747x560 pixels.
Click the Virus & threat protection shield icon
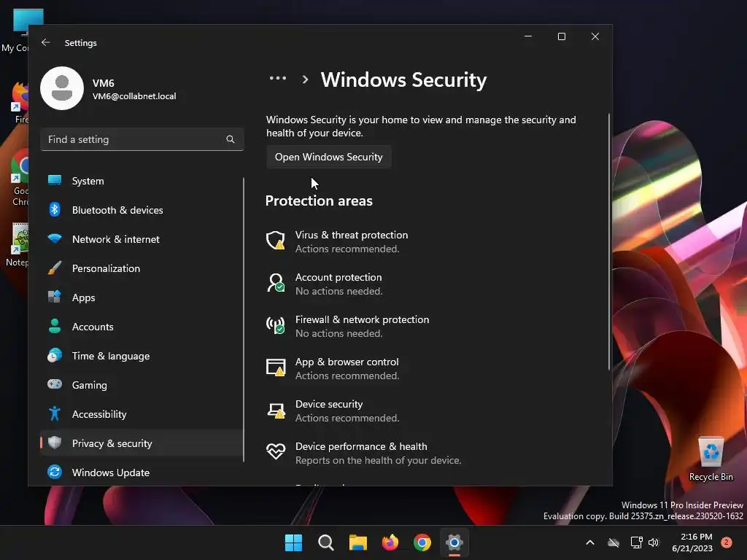coord(275,241)
